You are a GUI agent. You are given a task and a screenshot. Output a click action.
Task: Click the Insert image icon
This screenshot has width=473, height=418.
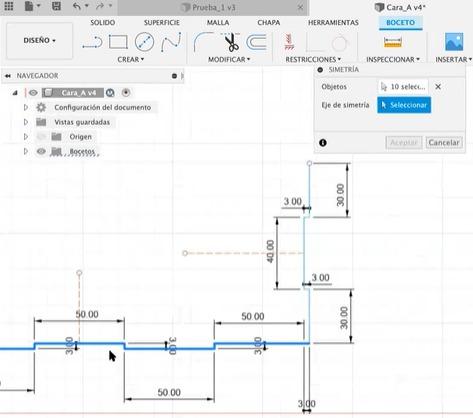(454, 42)
